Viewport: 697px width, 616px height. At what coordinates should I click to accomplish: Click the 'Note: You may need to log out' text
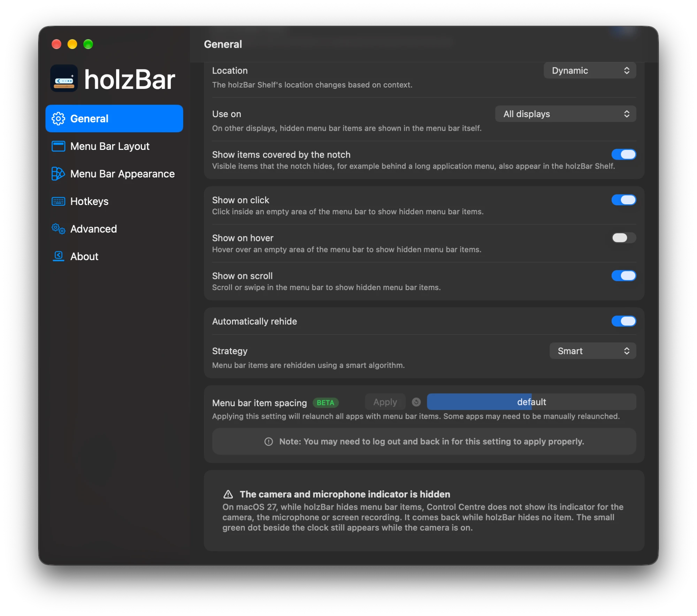pos(431,441)
